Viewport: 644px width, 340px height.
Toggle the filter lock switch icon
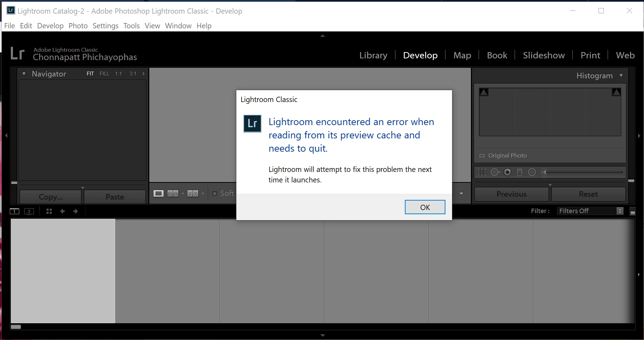coord(632,211)
